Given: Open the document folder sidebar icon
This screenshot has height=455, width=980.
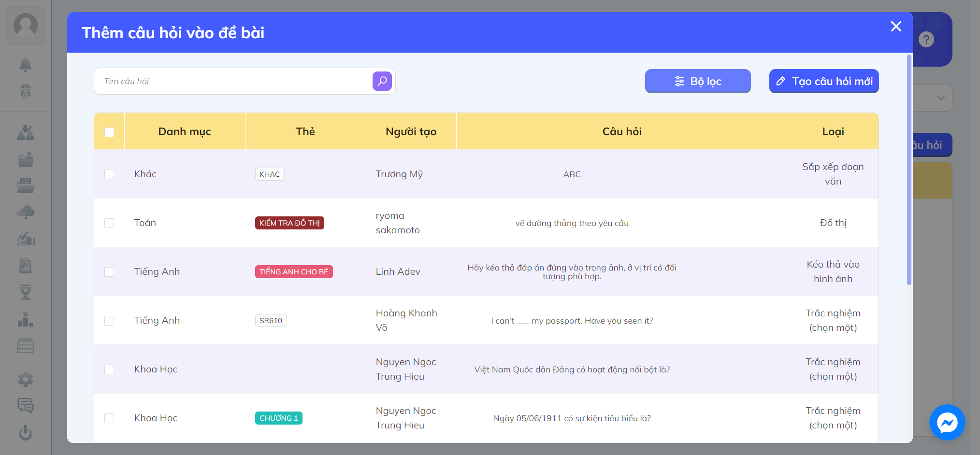Looking at the screenshot, I should (26, 185).
